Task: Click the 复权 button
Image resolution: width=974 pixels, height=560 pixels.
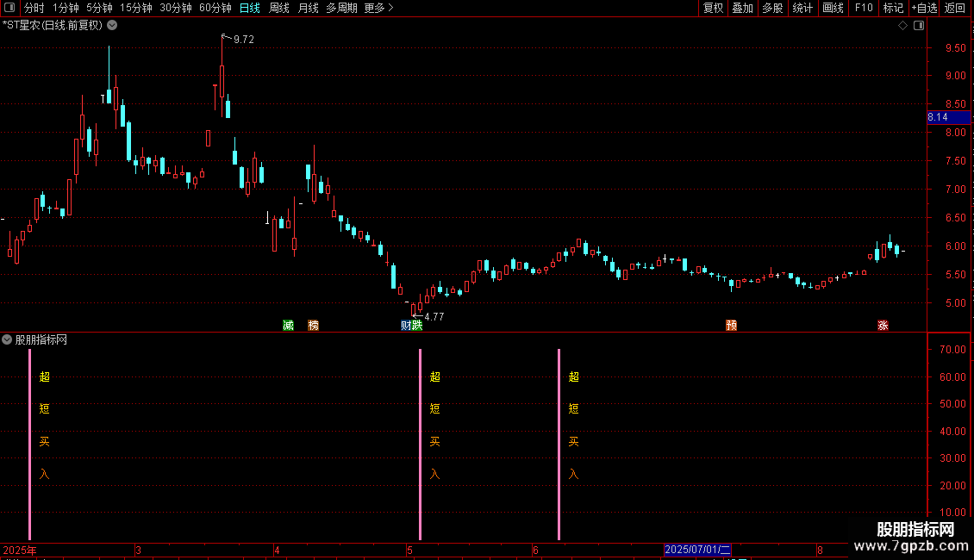Action: pyautogui.click(x=713, y=8)
